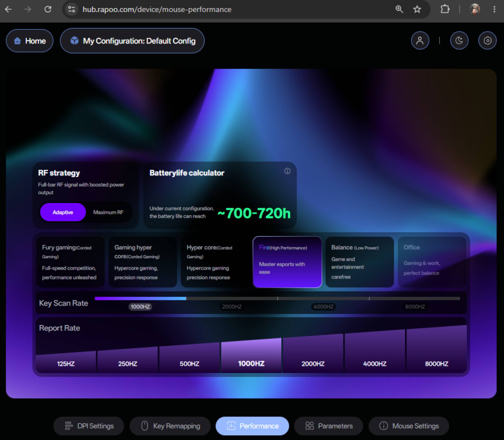Open the hexagon settings icon
Viewport: 504px width, 440px height.
487,41
